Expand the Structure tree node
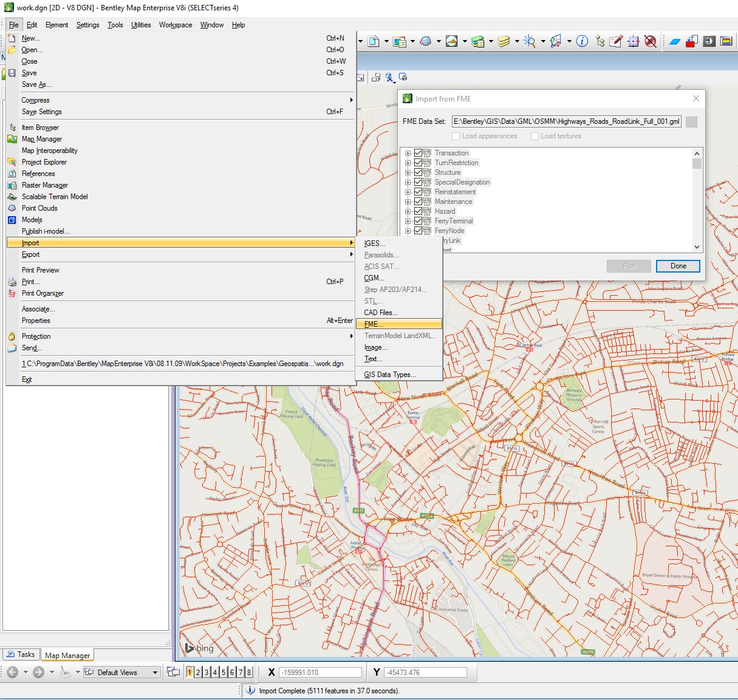 [408, 172]
